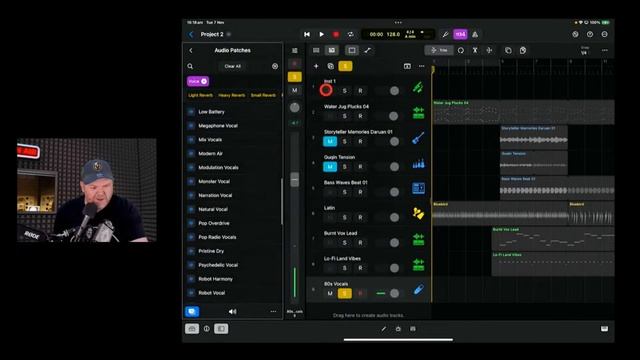Screen dimensions: 640x360
Task: Select the Heavy Reverb filter
Action: (231, 95)
